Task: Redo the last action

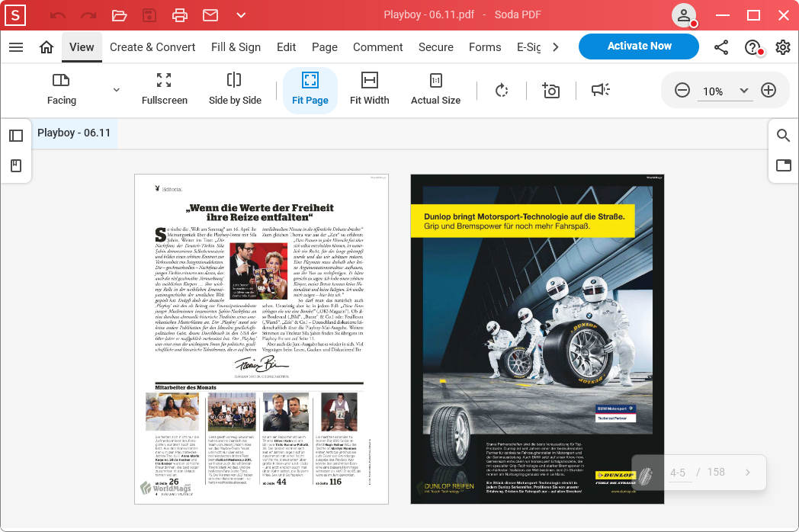Action: click(x=88, y=15)
